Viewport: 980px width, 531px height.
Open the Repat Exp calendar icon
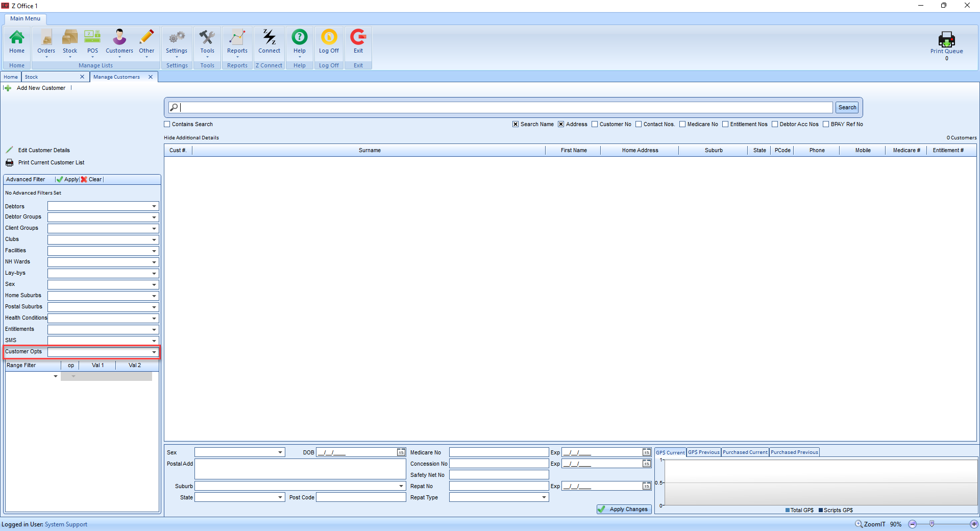[x=646, y=486]
